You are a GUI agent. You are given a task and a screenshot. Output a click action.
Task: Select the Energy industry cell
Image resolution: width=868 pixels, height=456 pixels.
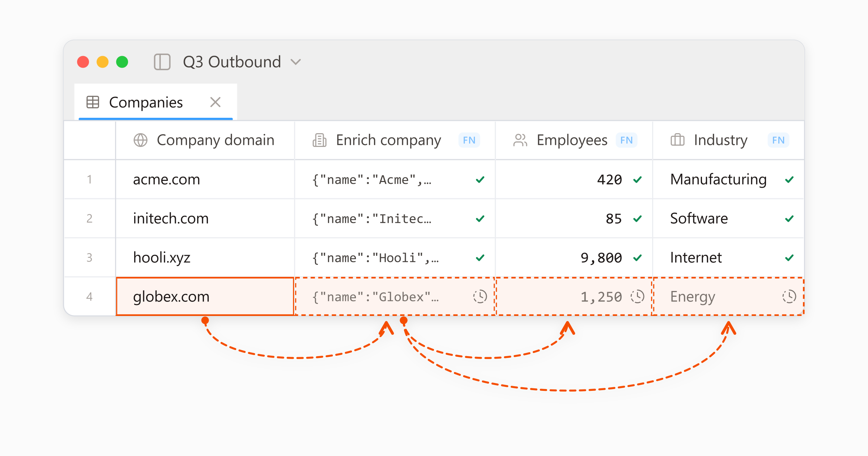coord(729,297)
